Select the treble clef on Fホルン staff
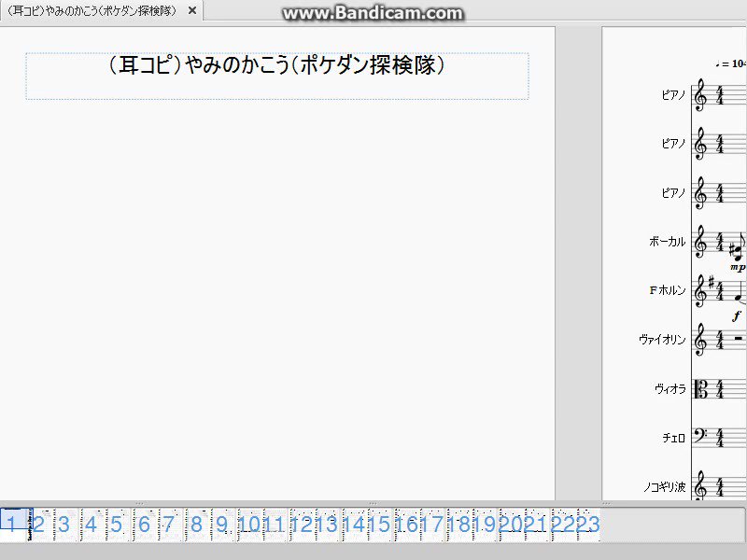 click(x=699, y=291)
